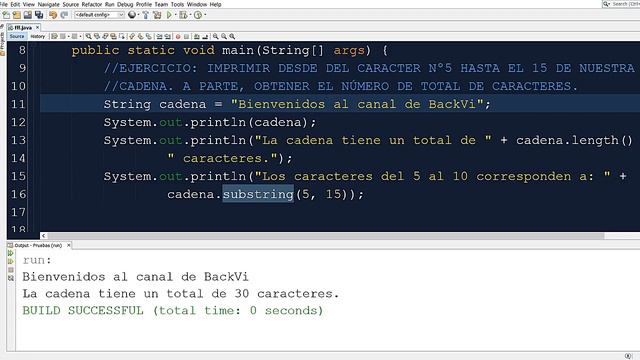Click the red Start Macro Recording icon
The width and height of the screenshot is (640, 360).
pyautogui.click(x=178, y=36)
